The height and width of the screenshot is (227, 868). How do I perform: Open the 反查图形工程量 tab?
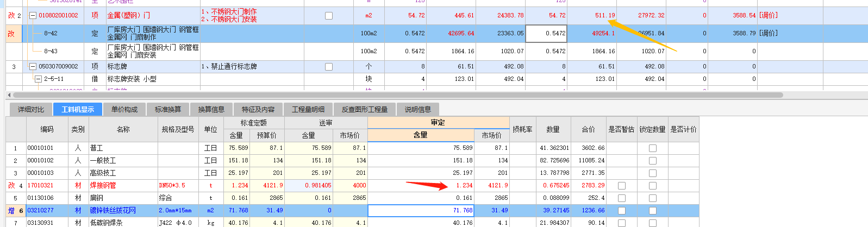click(365, 110)
